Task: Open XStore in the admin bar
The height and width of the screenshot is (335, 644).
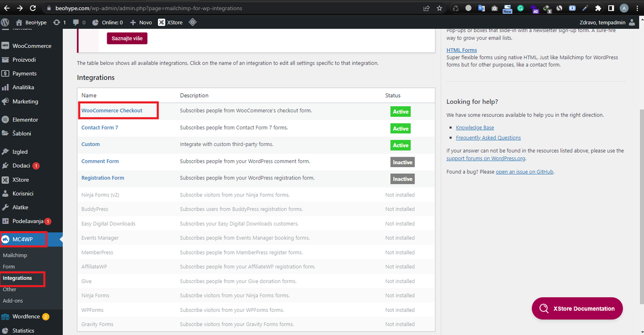Action: pyautogui.click(x=171, y=22)
